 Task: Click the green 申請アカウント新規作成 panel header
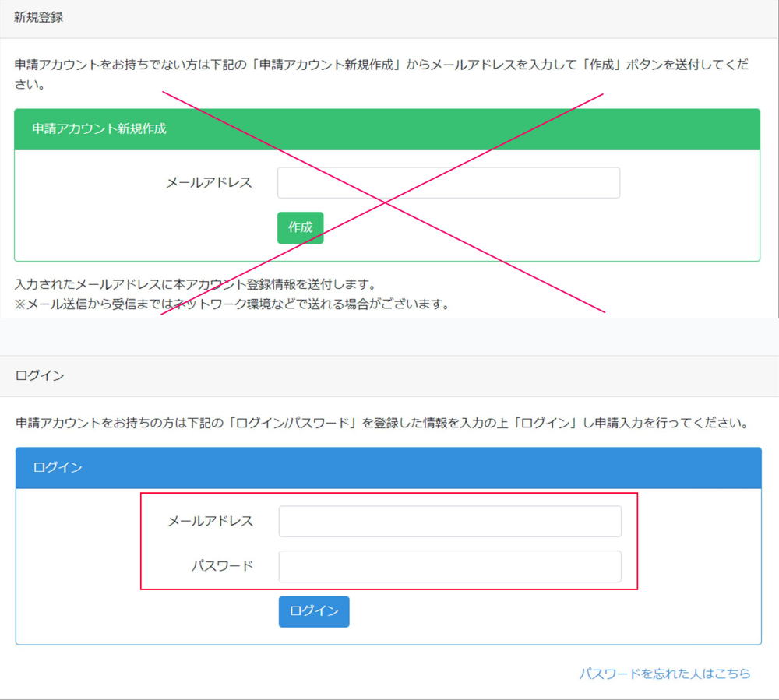coord(386,129)
